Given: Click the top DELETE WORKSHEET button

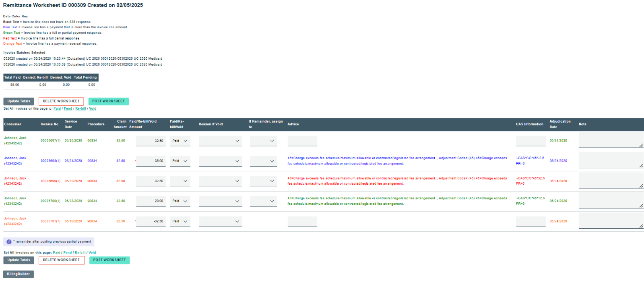Looking at the screenshot, I should click(61, 101).
